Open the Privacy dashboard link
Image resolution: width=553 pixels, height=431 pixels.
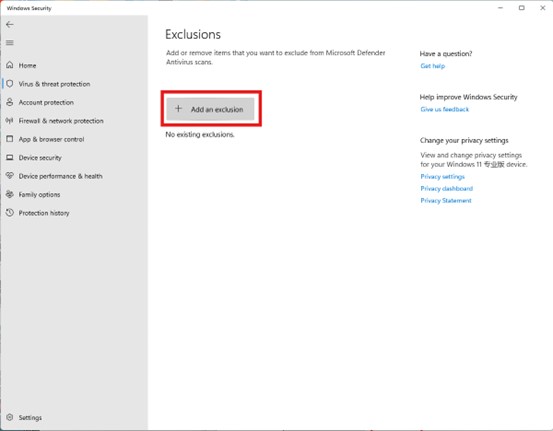(446, 188)
